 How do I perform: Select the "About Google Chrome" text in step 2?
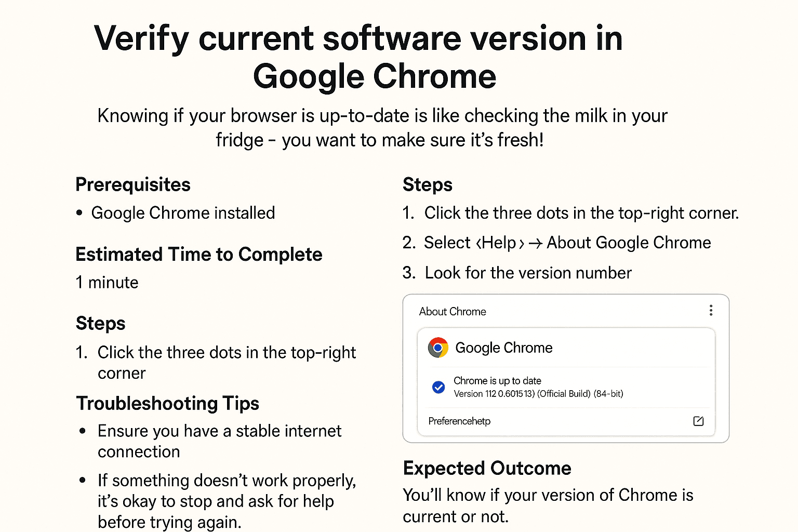point(629,243)
